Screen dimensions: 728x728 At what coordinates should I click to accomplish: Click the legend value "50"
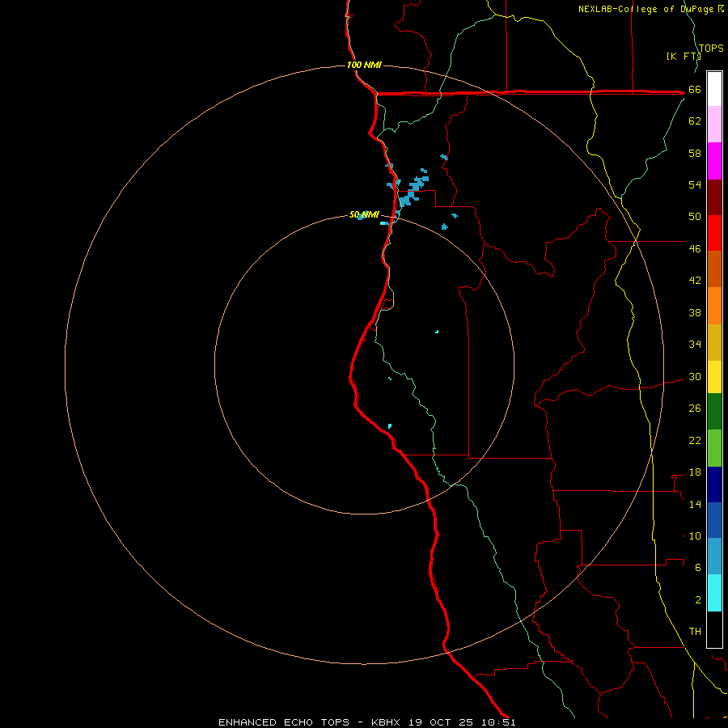(695, 217)
